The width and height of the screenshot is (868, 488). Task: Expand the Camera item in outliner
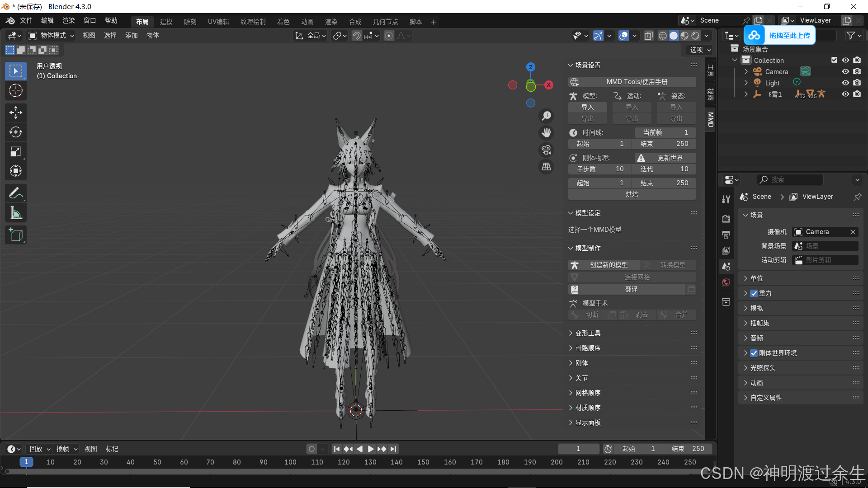(746, 71)
